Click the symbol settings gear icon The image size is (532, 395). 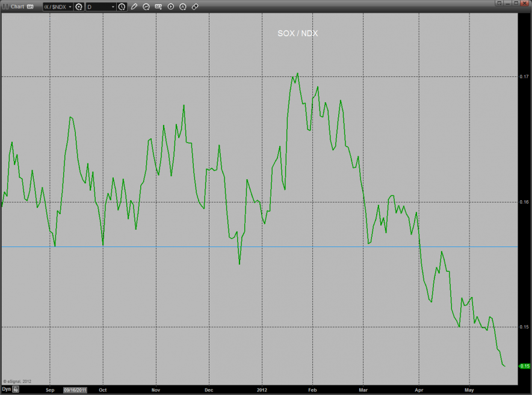coord(78,7)
